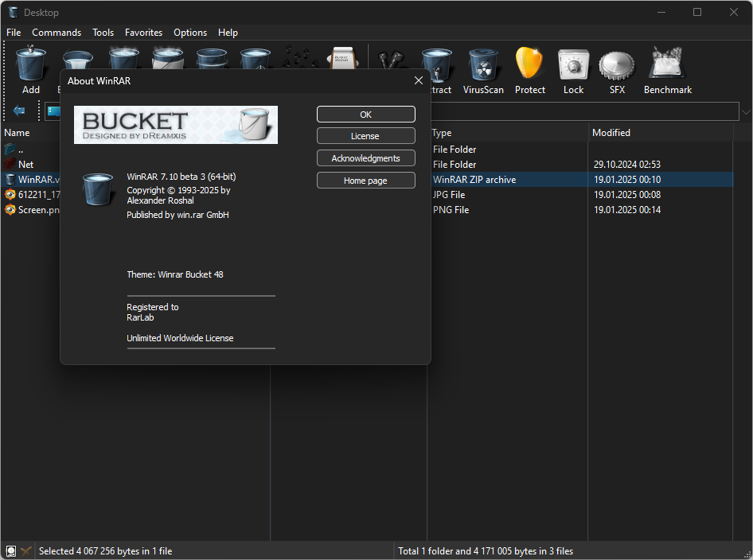Click 'Theme: Winrar Bucket 48' text
This screenshot has height=560, width=753.
[175, 274]
